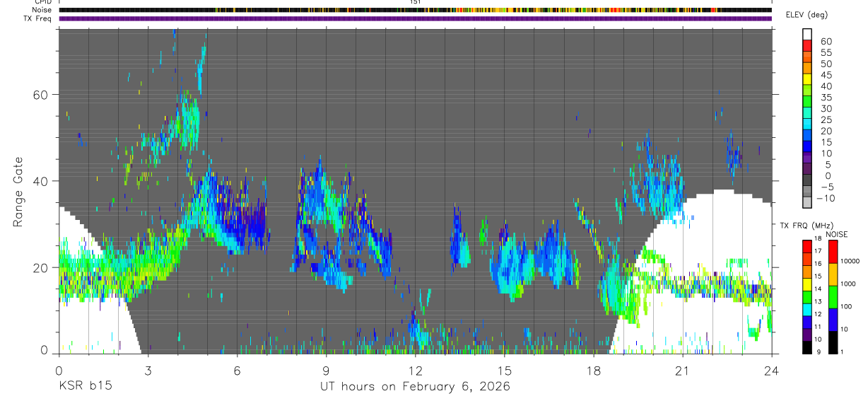Click the red top segment of NOISE bar
868x401 pixels.
[x=835, y=252]
